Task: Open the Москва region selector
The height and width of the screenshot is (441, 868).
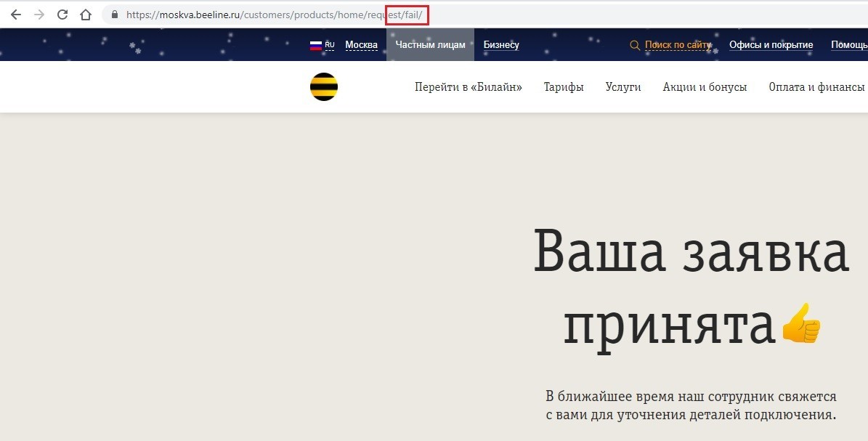Action: pos(361,45)
